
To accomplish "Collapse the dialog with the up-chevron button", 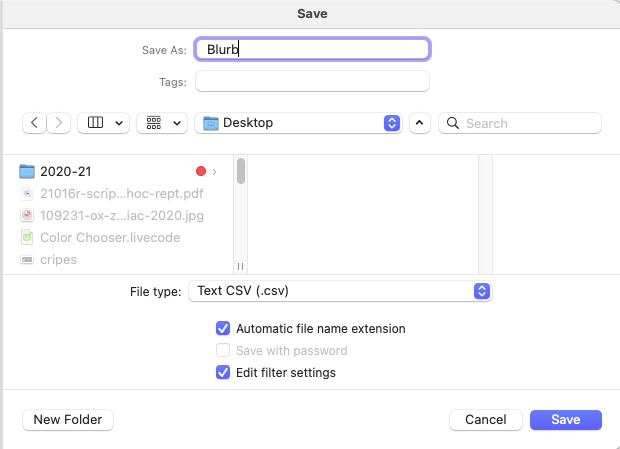I will click(420, 123).
